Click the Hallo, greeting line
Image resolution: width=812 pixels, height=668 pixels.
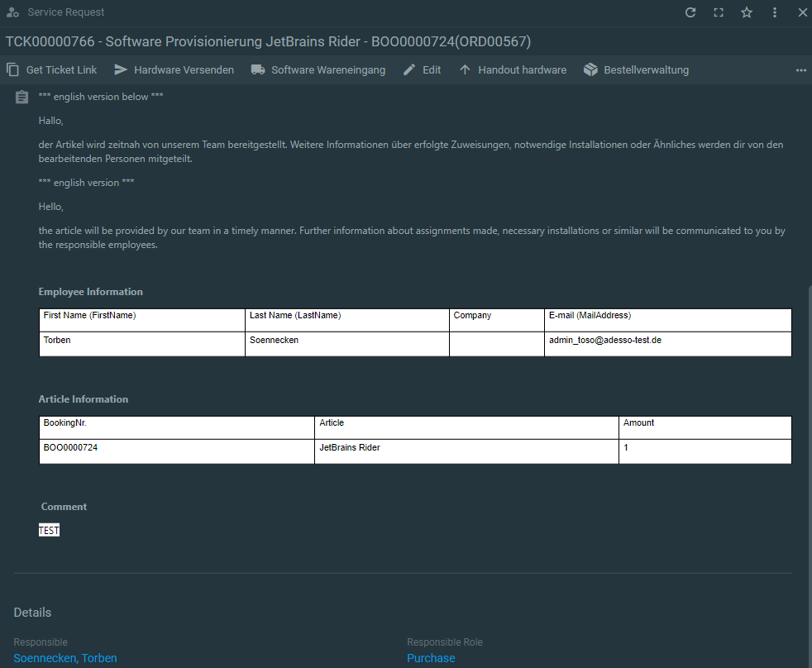point(50,121)
